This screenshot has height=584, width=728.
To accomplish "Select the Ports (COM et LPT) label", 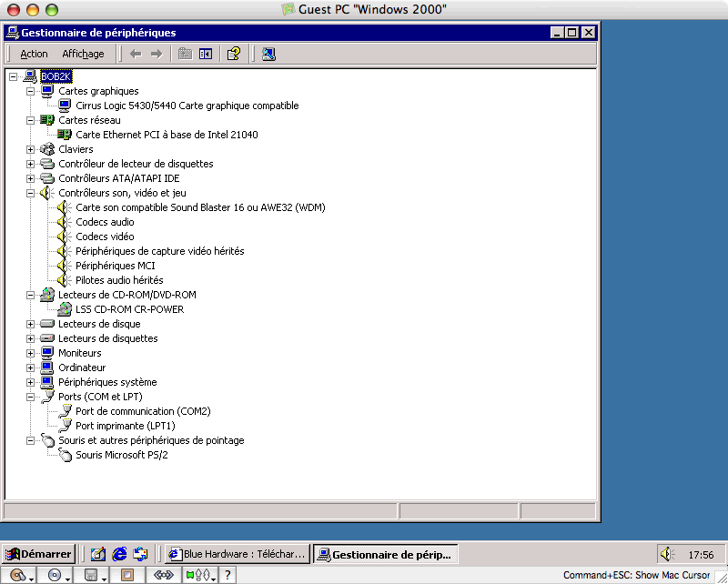I will click(100, 397).
